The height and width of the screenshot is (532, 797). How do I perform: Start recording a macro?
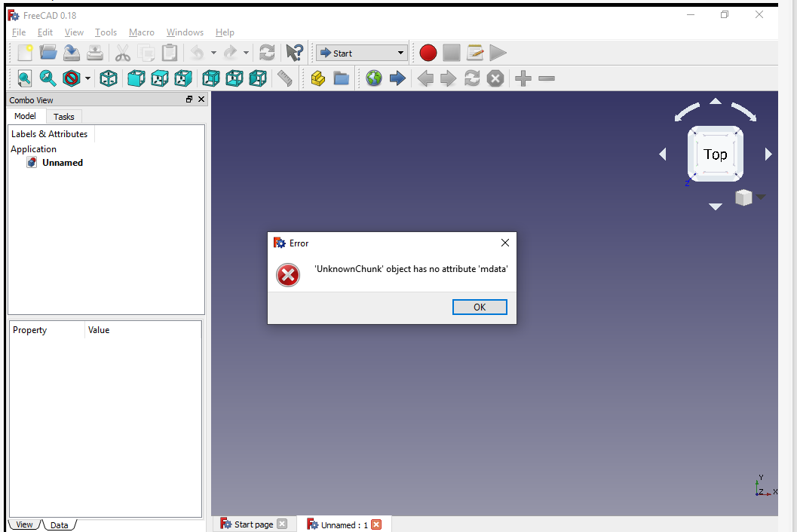(428, 53)
